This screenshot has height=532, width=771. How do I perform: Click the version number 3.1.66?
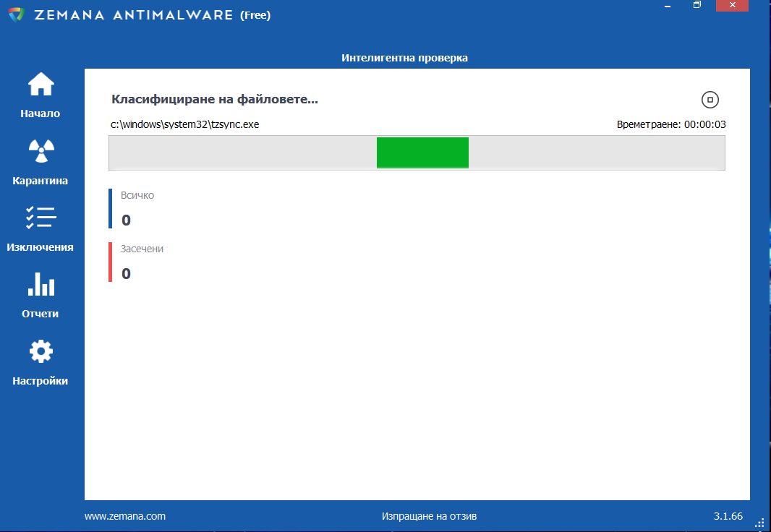[728, 516]
